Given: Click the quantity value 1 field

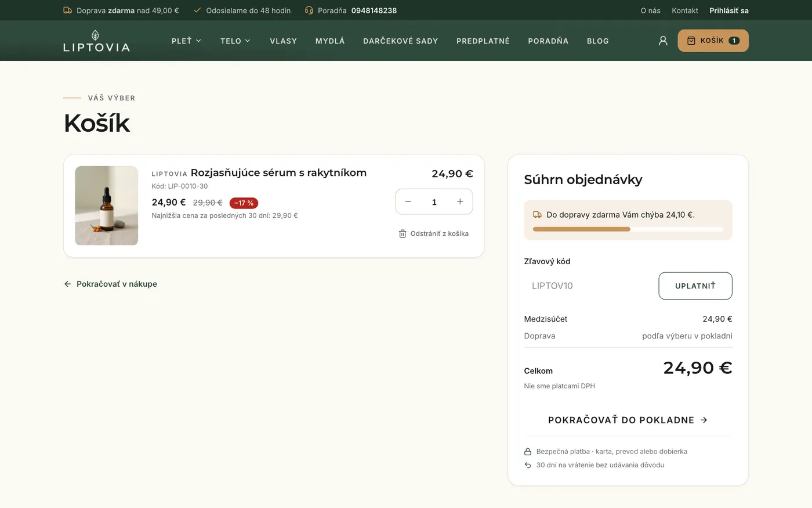Looking at the screenshot, I should pyautogui.click(x=434, y=202).
